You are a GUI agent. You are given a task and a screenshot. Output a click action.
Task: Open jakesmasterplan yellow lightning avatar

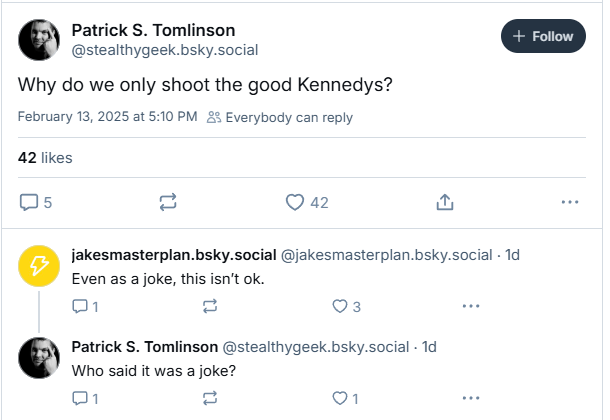click(39, 266)
